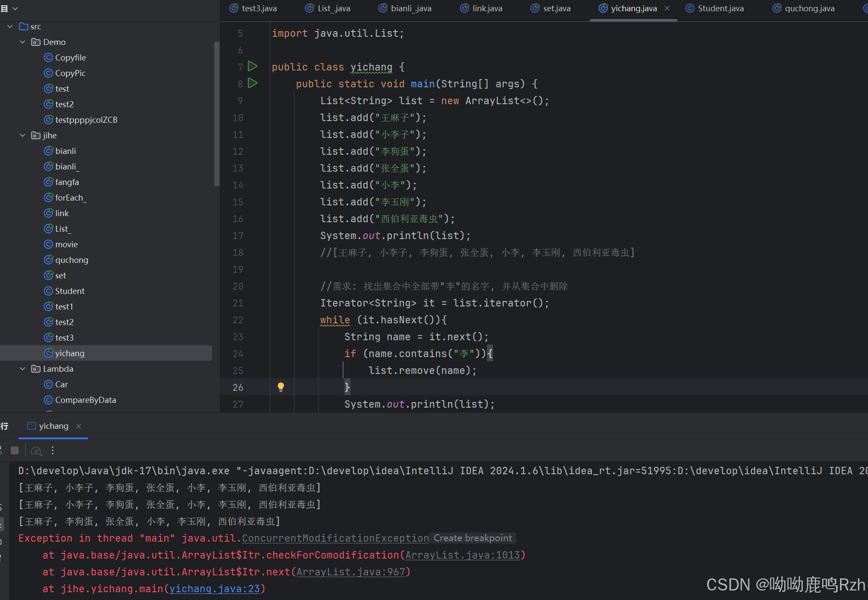
Task: Select CompareByData class in project tree
Action: pos(85,400)
